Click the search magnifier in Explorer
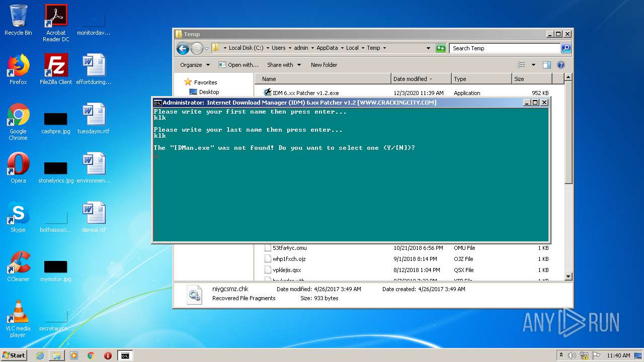Image resolution: width=644 pixels, height=362 pixels. [x=566, y=48]
